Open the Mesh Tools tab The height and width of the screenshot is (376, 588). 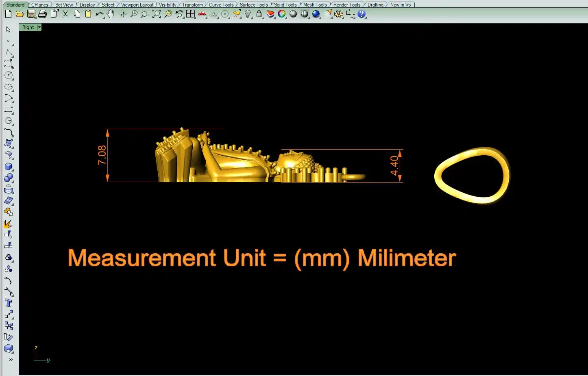pyautogui.click(x=315, y=5)
